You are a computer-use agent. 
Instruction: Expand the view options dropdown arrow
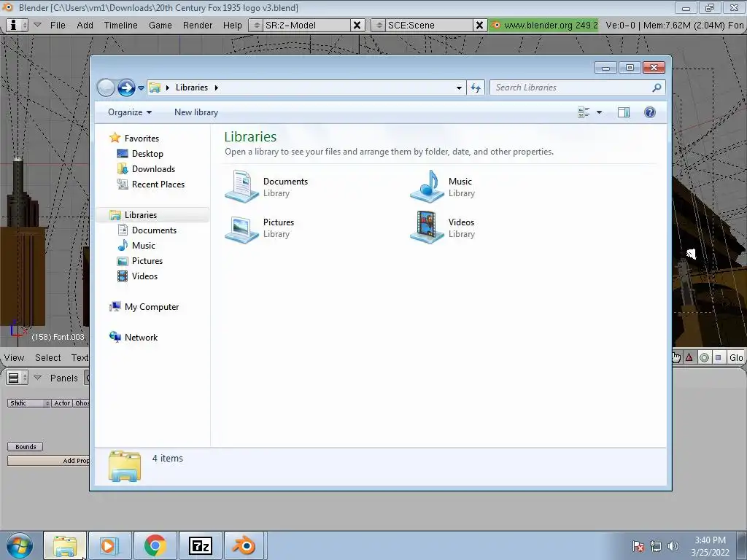click(x=600, y=112)
